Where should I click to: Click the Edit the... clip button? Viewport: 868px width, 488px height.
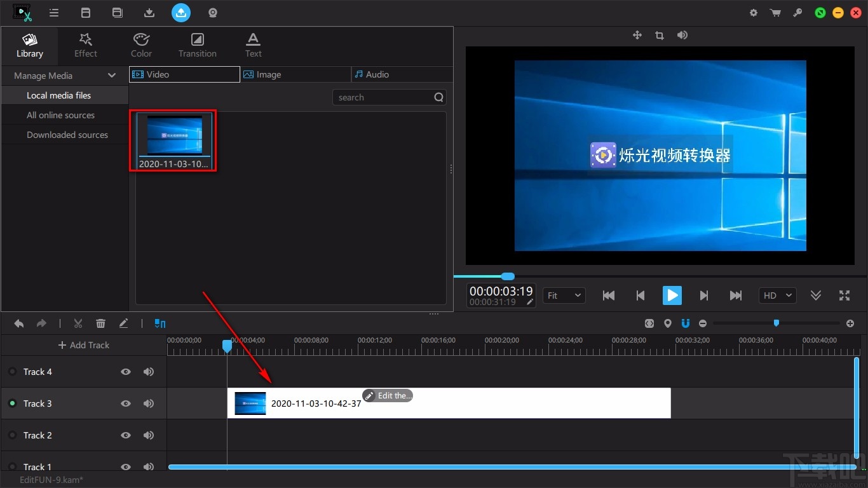pos(388,396)
